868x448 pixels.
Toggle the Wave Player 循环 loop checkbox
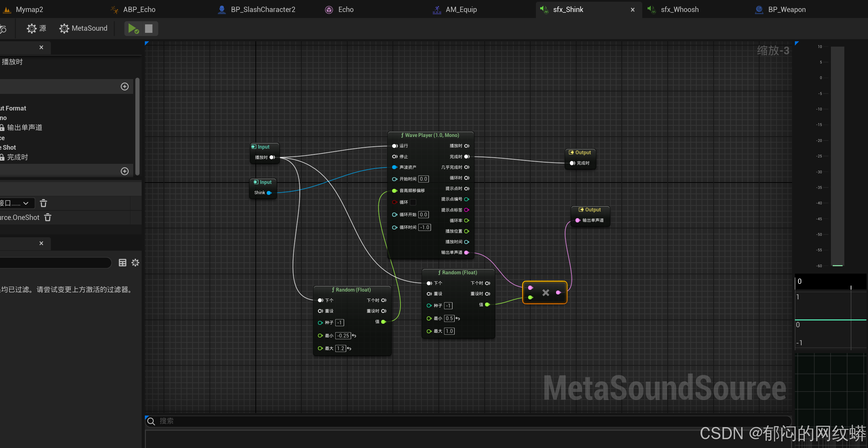[x=413, y=202]
